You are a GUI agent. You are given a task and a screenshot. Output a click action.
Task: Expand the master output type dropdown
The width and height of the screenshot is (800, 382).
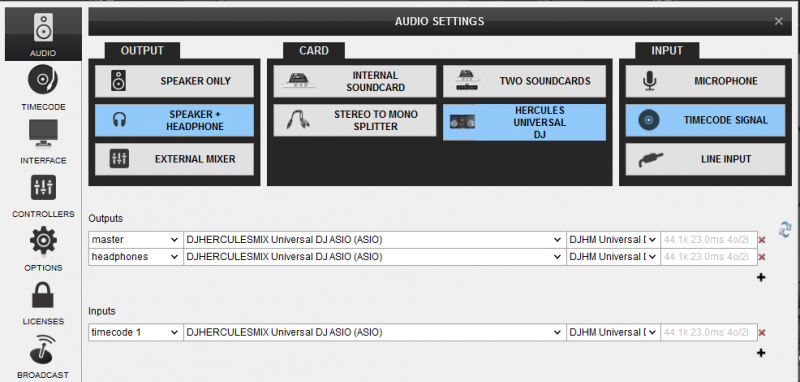point(136,240)
